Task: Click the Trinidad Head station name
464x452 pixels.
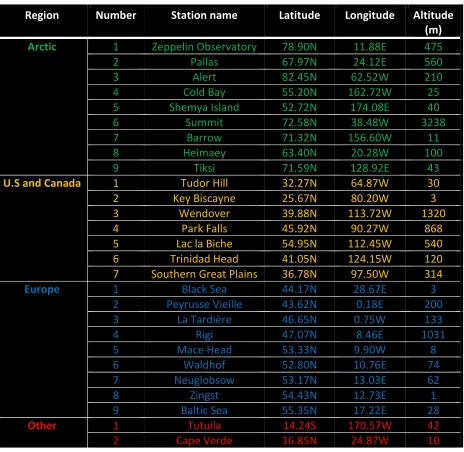Action: click(x=204, y=259)
